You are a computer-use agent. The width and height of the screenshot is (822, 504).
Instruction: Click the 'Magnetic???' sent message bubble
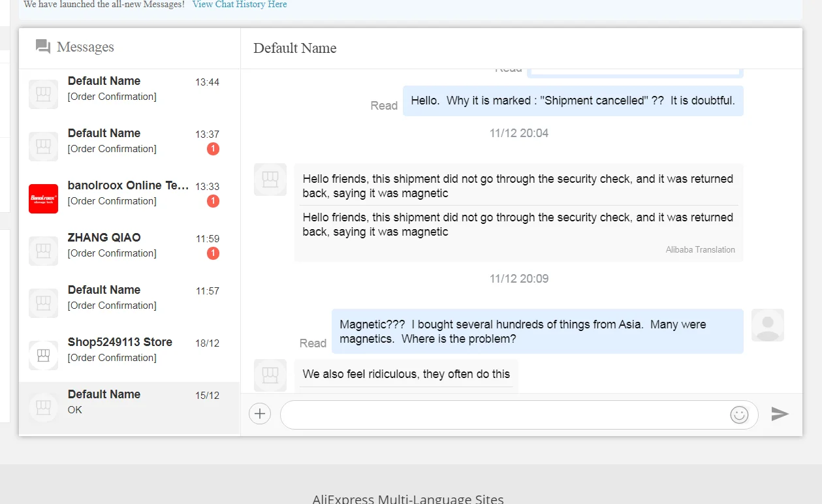point(537,332)
